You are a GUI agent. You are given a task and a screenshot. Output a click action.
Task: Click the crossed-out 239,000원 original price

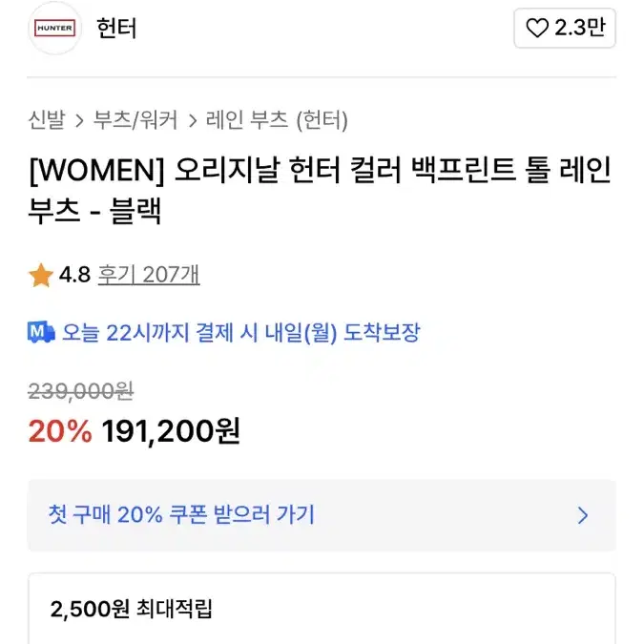(x=80, y=389)
